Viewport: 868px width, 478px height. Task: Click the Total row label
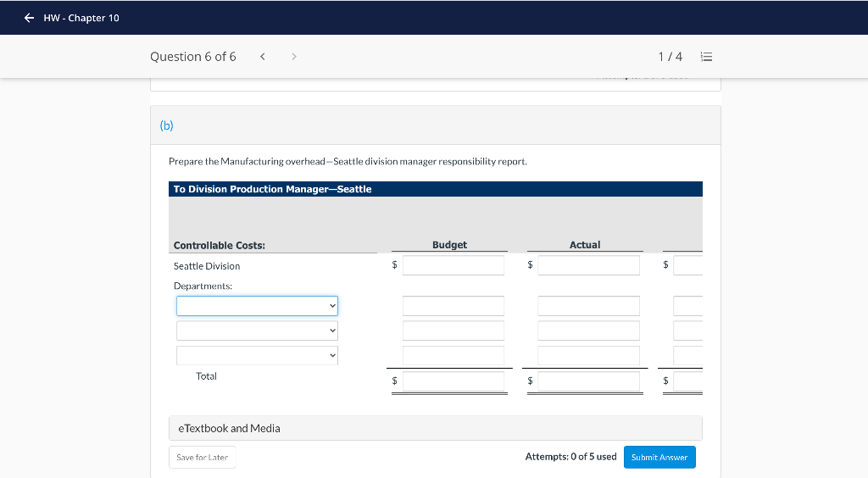tap(207, 376)
